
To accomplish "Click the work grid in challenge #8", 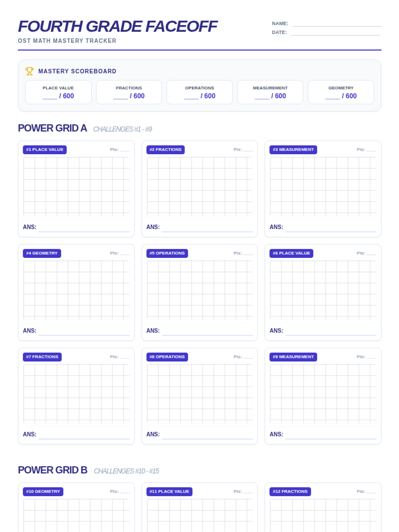I will tap(199, 393).
